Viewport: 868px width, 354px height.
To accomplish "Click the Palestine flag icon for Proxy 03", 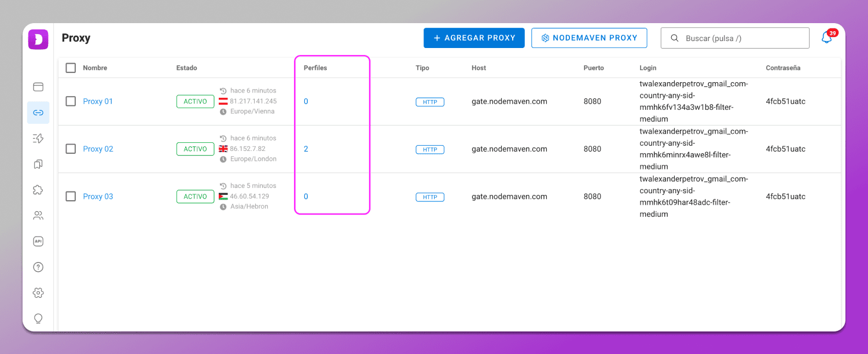I will pyautogui.click(x=223, y=196).
